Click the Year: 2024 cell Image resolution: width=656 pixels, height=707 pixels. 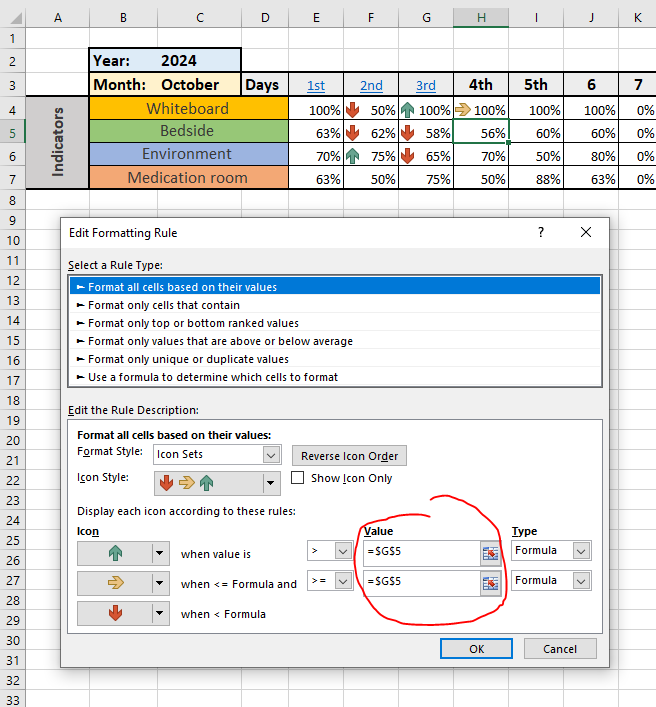click(165, 60)
